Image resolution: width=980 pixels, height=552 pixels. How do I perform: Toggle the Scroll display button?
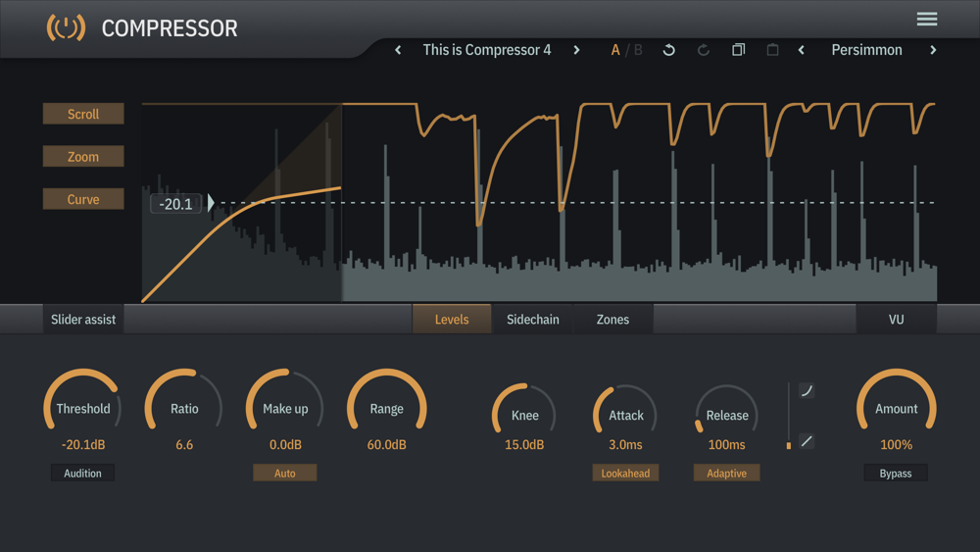pyautogui.click(x=83, y=114)
